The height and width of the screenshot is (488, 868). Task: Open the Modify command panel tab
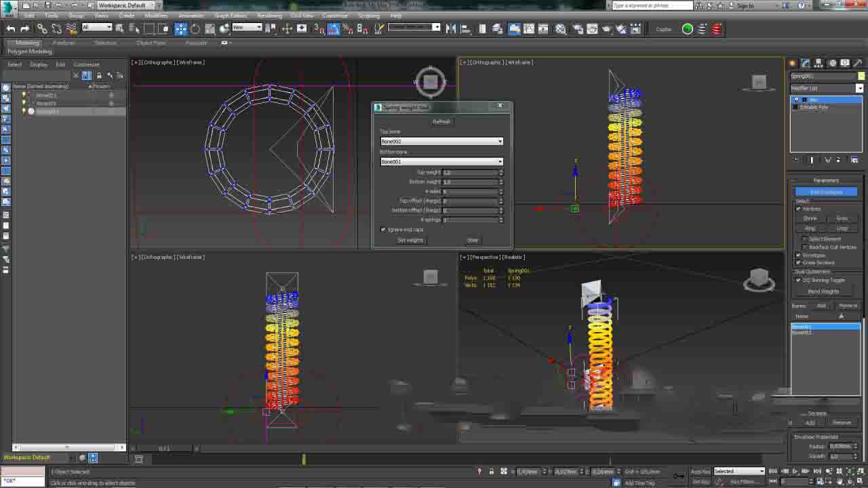(x=806, y=63)
